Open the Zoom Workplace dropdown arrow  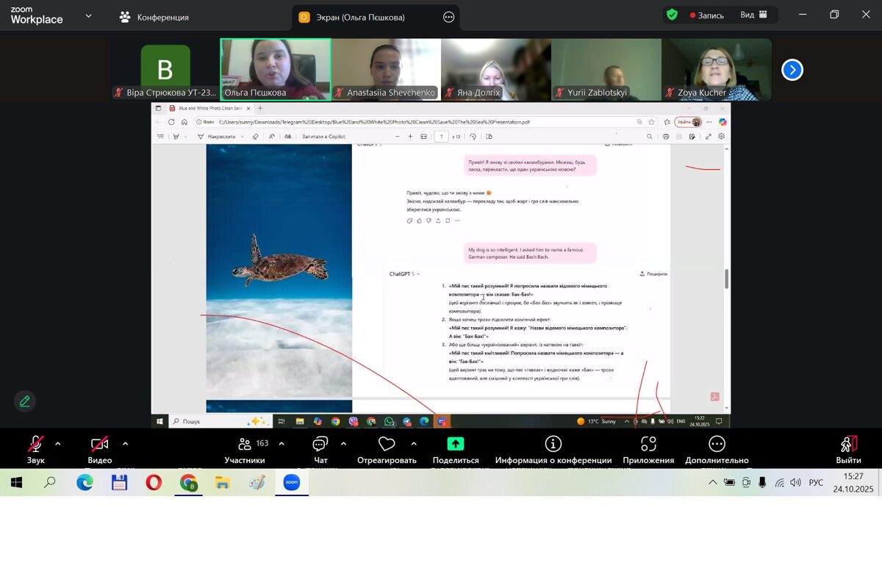click(89, 15)
